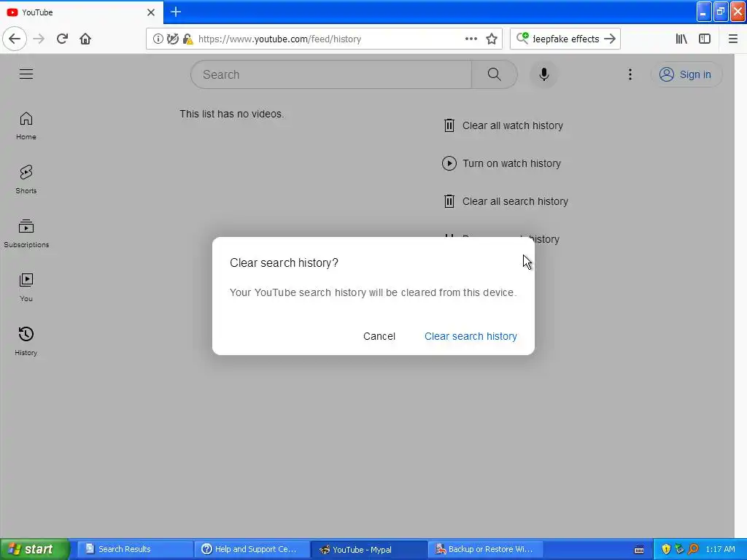Click Clear all search history

506,201
